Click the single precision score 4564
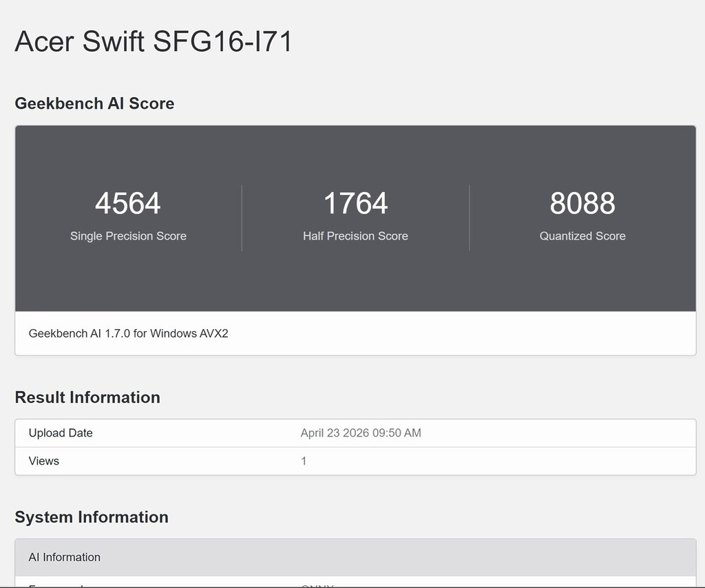 (x=128, y=203)
